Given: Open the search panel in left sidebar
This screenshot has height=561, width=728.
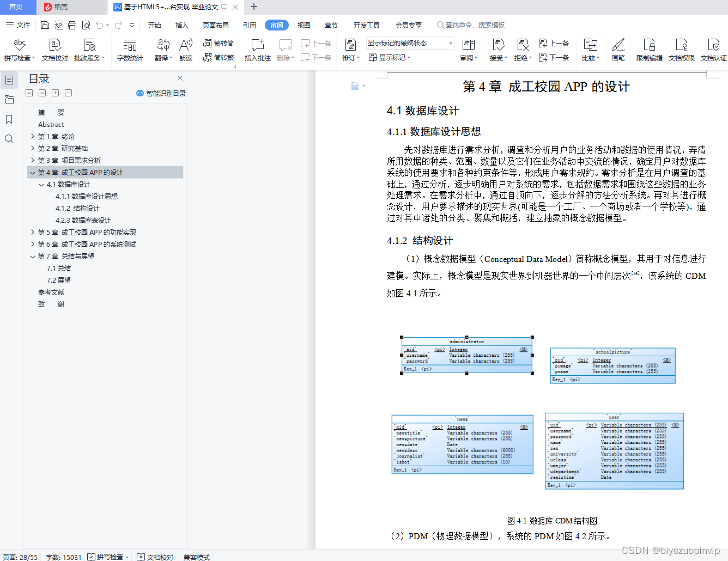Looking at the screenshot, I should tap(9, 139).
